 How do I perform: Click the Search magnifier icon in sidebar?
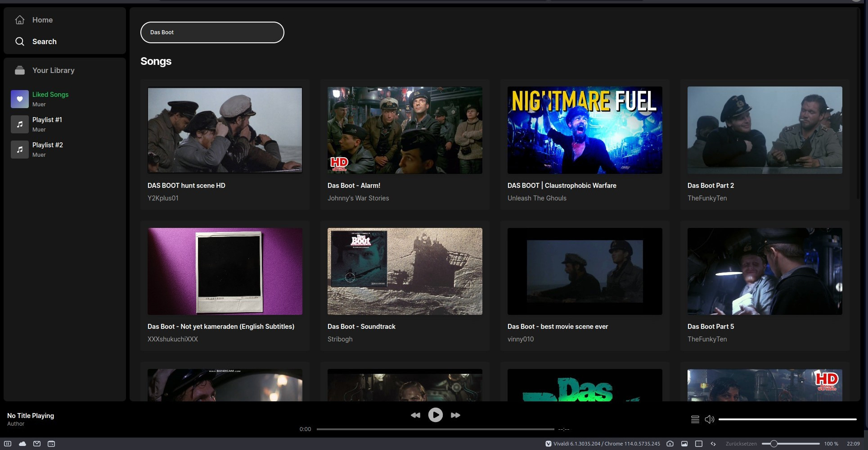coord(20,41)
